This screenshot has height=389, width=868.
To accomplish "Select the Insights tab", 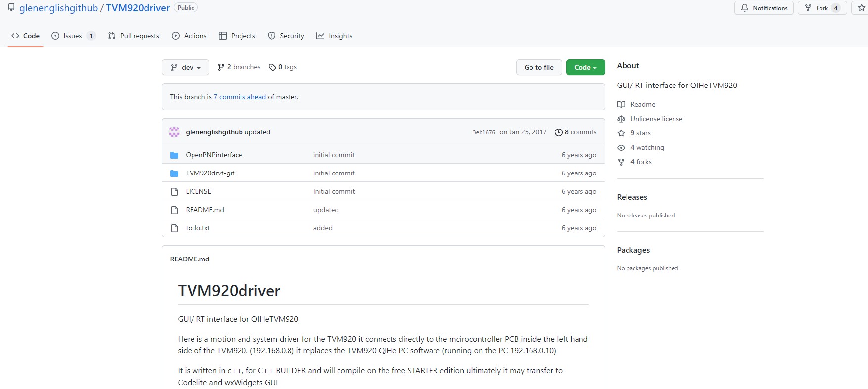I will tap(335, 36).
